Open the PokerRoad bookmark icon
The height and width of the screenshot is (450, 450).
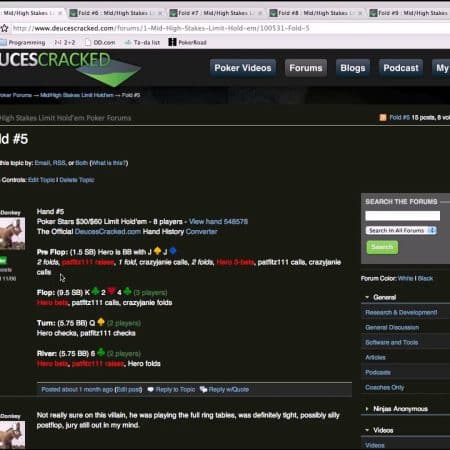(x=172, y=42)
